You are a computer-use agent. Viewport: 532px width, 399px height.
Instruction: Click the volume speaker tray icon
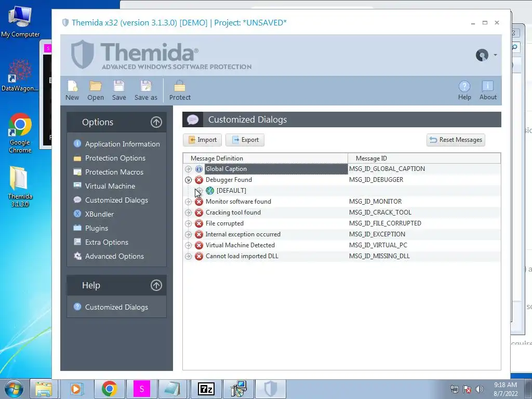point(479,389)
